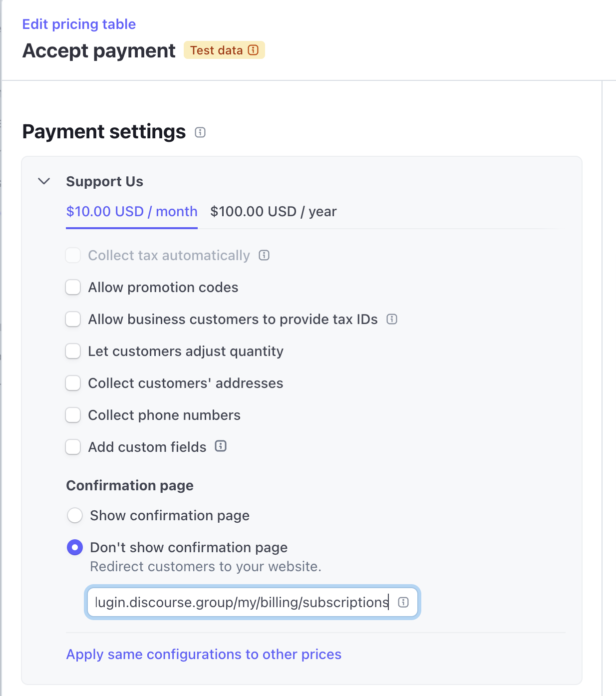
Task: Click info icon beside Add custom fields
Action: 221,446
